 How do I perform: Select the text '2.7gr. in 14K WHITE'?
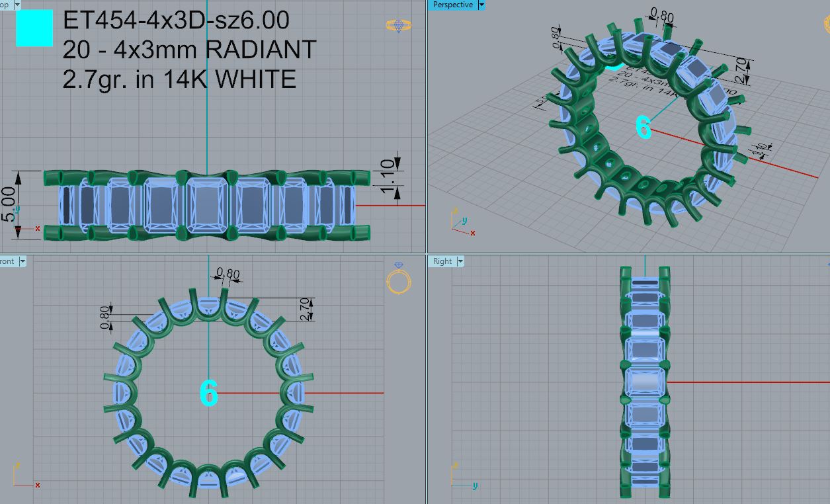pos(179,79)
